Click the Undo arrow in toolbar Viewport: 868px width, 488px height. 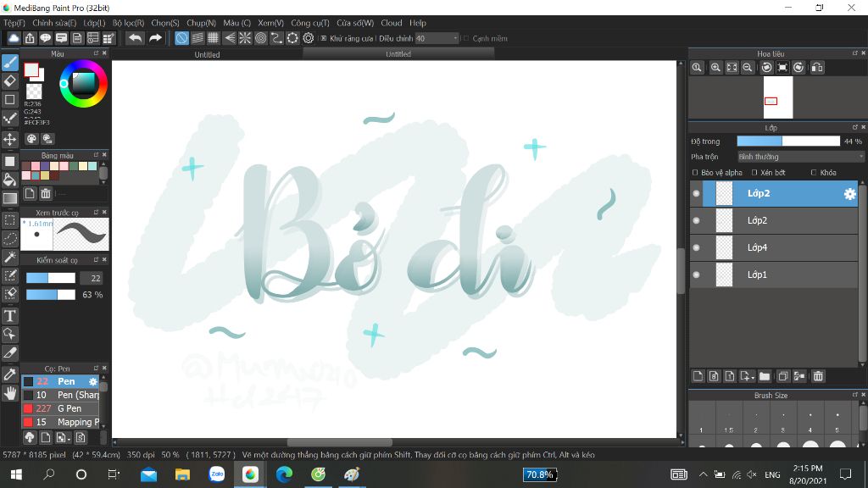tap(135, 38)
